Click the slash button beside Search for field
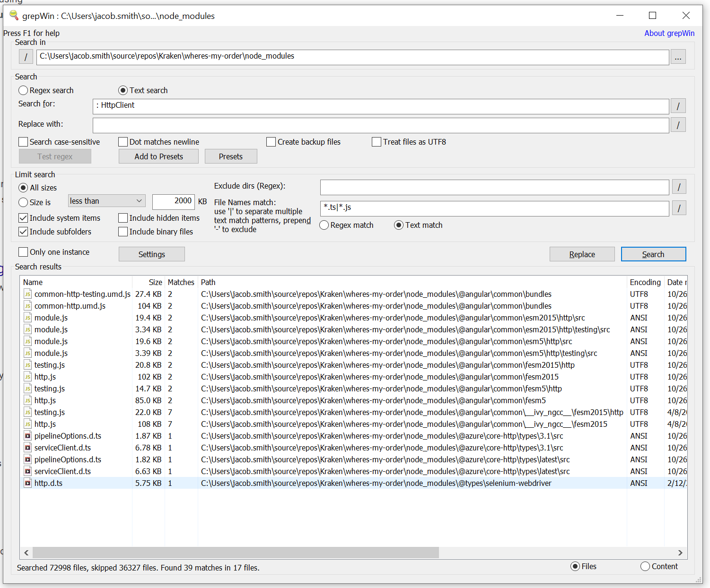Image resolution: width=710 pixels, height=588 pixels. (x=678, y=106)
